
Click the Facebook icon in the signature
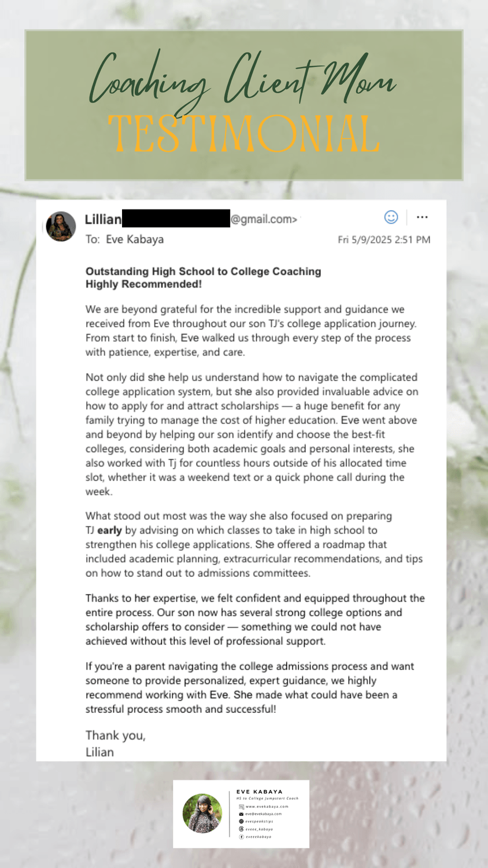click(x=241, y=837)
